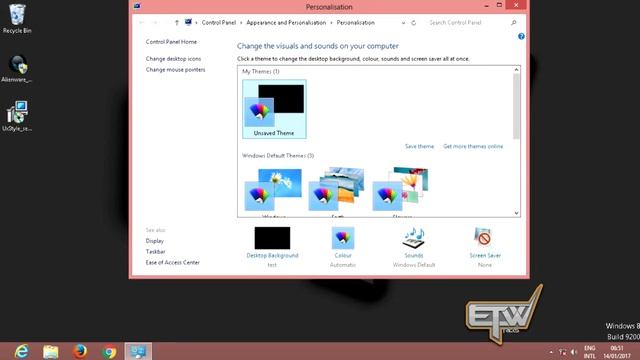
Task: Click the Forward navigation arrow
Action: tap(156, 23)
